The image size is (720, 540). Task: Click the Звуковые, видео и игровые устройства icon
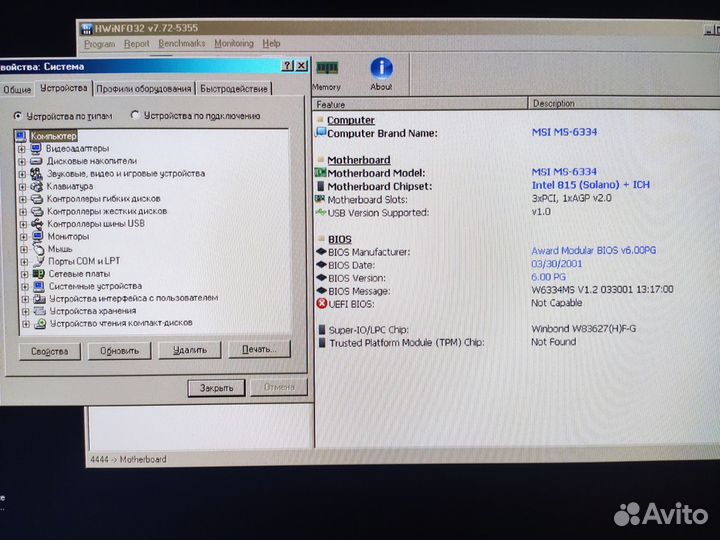pyautogui.click(x=36, y=174)
